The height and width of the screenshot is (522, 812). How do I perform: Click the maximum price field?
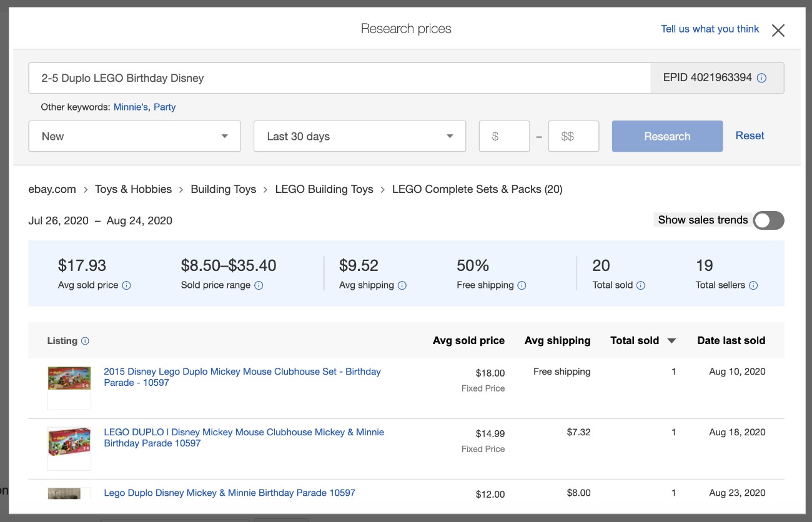click(x=573, y=136)
